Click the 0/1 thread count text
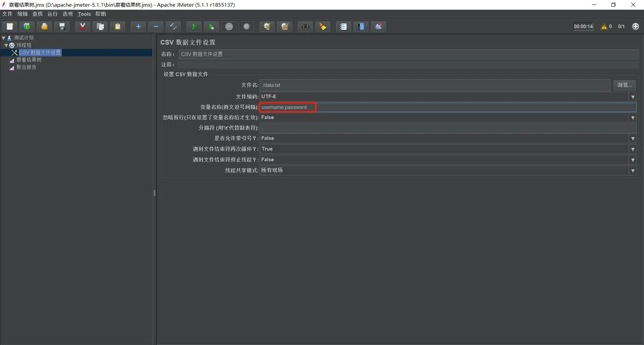 point(621,27)
